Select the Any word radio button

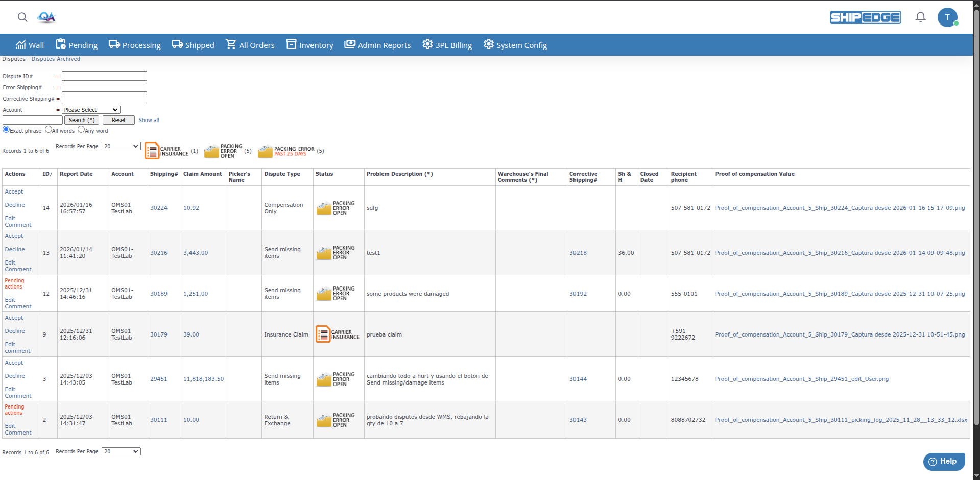click(81, 130)
